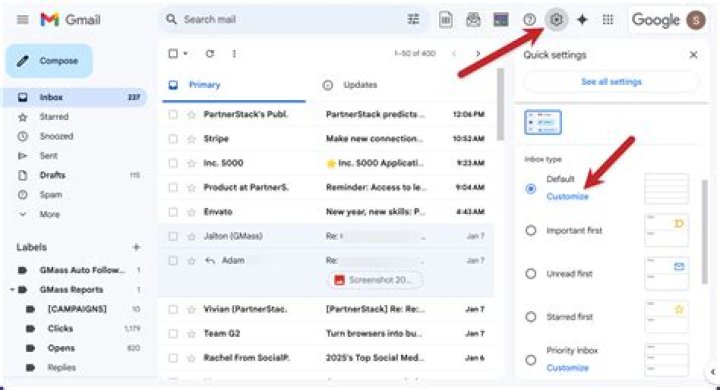Open the Jalton (GMass) email
Viewport: 720px width, 390px height.
326,236
